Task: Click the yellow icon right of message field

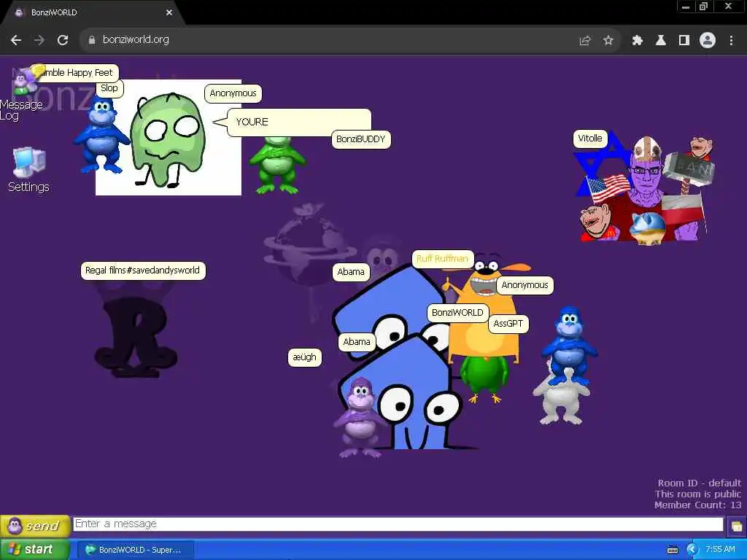Action: [x=737, y=526]
